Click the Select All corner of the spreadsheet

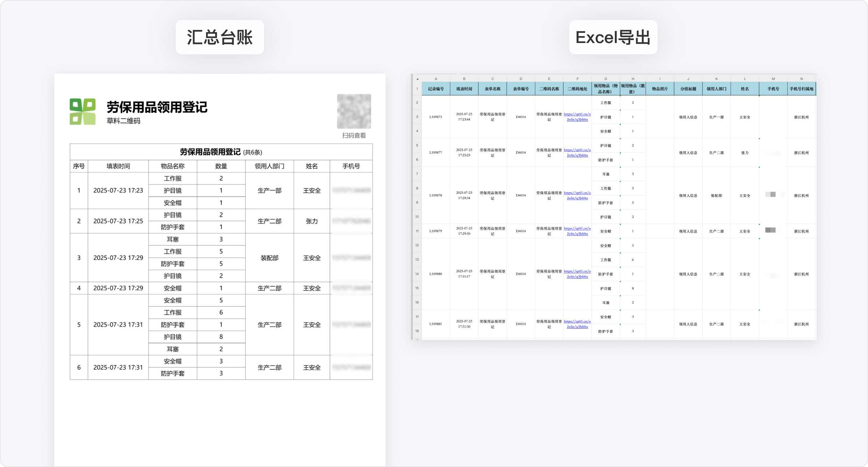point(417,78)
